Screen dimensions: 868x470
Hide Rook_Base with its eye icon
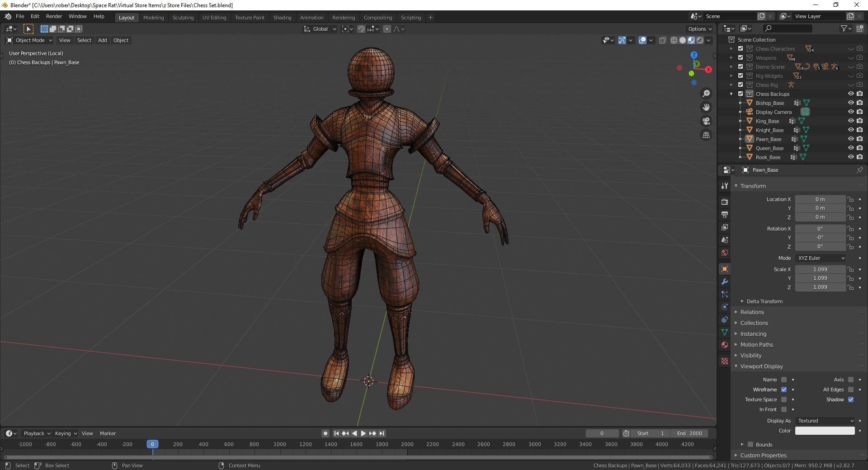tap(850, 157)
